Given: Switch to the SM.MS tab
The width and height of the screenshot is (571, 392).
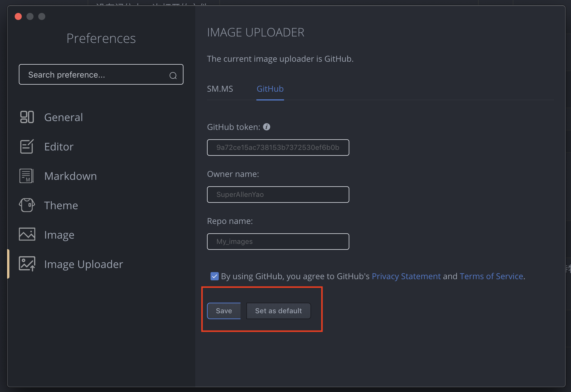Looking at the screenshot, I should click(x=220, y=89).
